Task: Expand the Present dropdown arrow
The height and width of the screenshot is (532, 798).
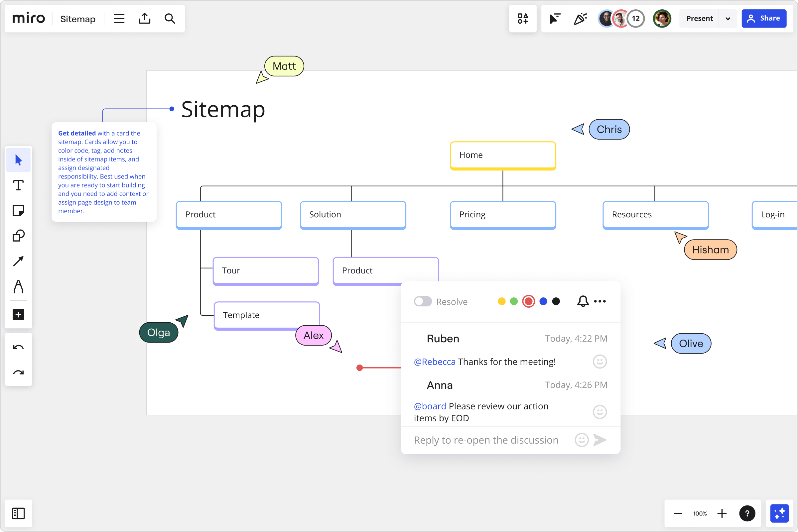Action: (x=728, y=19)
